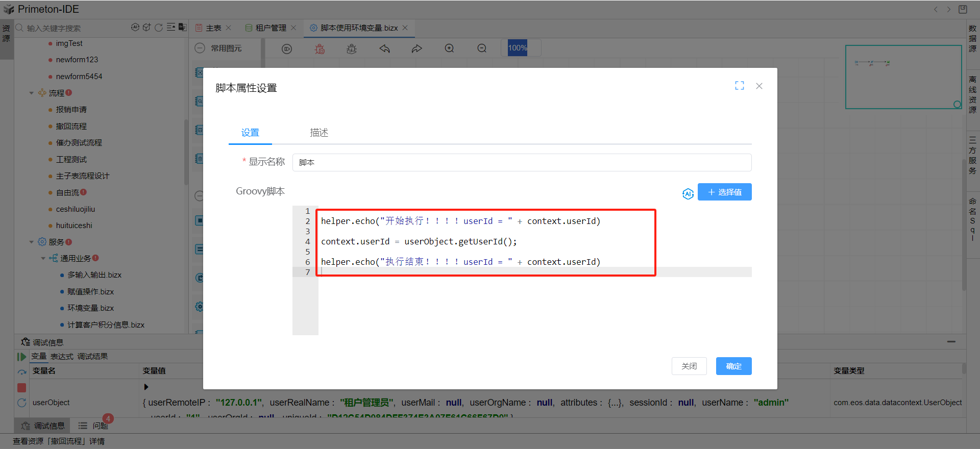Switch to the 描述 tab
The width and height of the screenshot is (980, 449).
pos(319,133)
